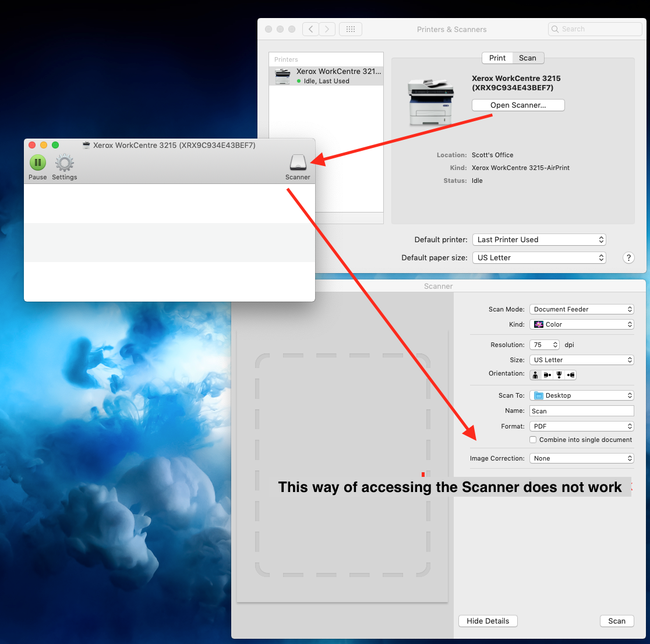Image resolution: width=650 pixels, height=644 pixels.
Task: Select upside-down orientation icon
Action: [x=559, y=375]
